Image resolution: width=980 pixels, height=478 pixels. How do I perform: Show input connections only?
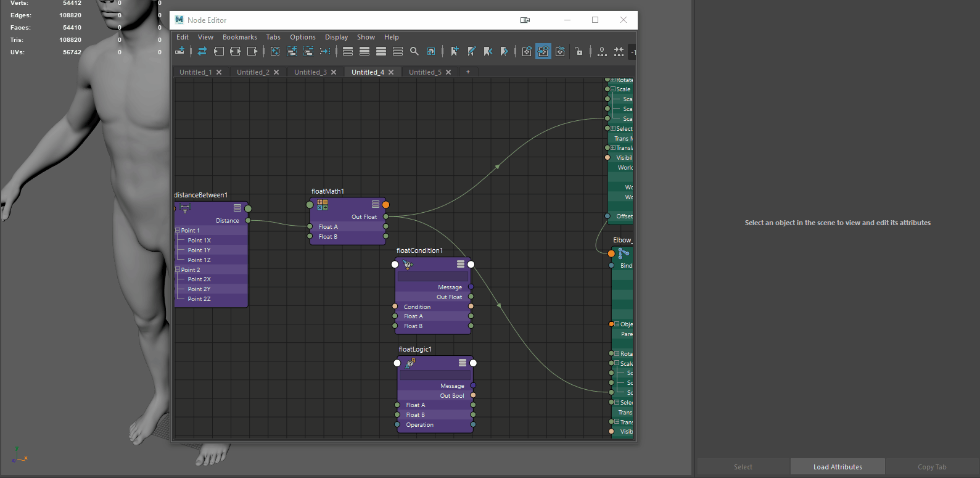click(218, 51)
